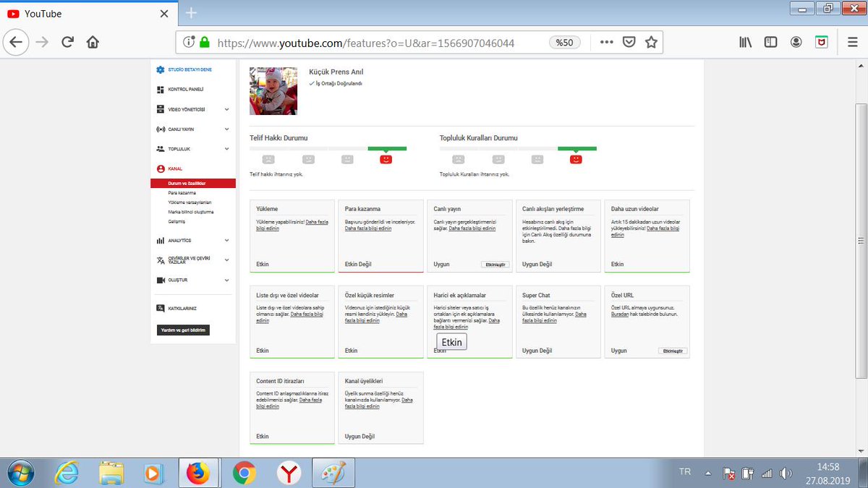
Task: Open Google Chrome from the taskbar
Action: coord(244,473)
